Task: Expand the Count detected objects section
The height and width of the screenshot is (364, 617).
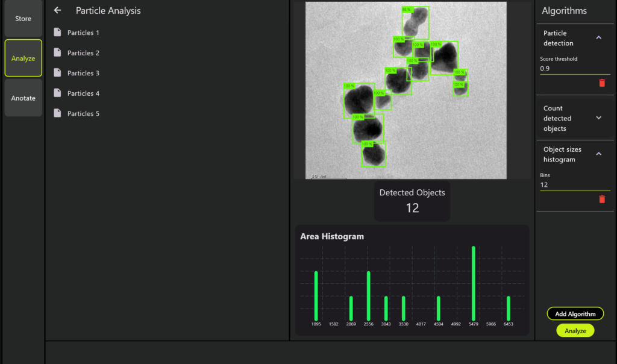Action: (598, 118)
